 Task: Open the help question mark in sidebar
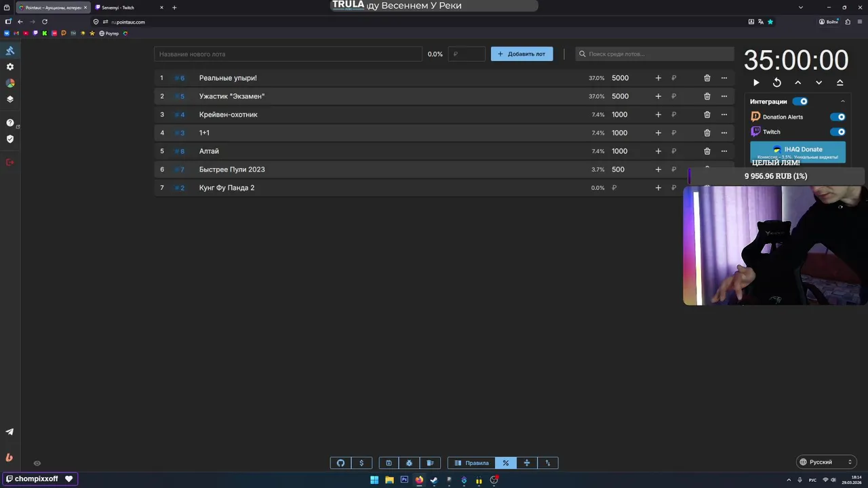click(x=10, y=123)
